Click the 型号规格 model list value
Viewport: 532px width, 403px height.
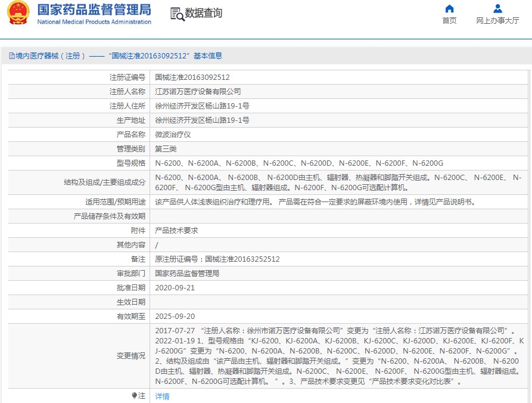click(x=299, y=163)
